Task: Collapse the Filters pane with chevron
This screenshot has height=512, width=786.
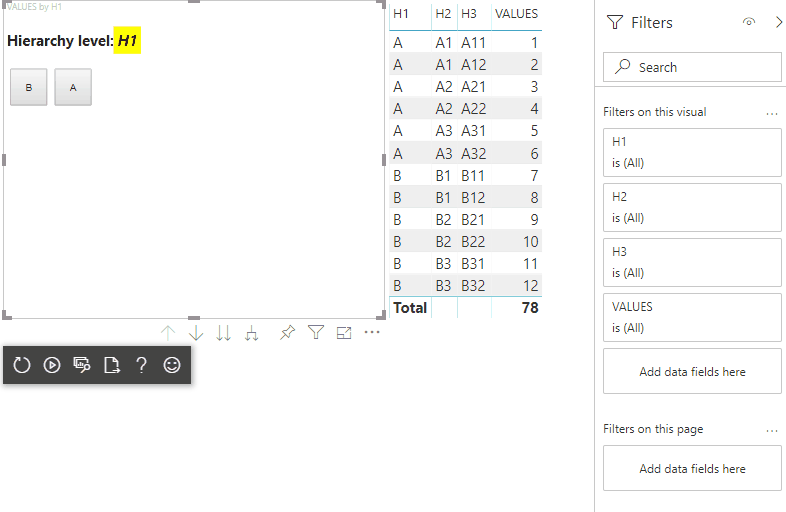Action: click(778, 22)
